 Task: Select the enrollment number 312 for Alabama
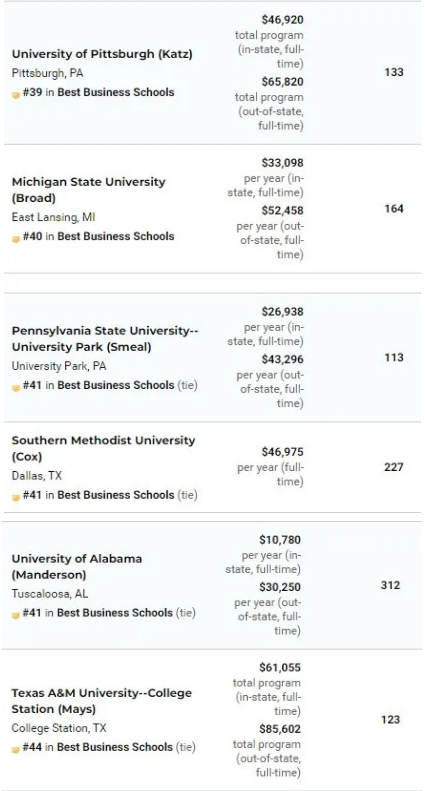coord(390,585)
